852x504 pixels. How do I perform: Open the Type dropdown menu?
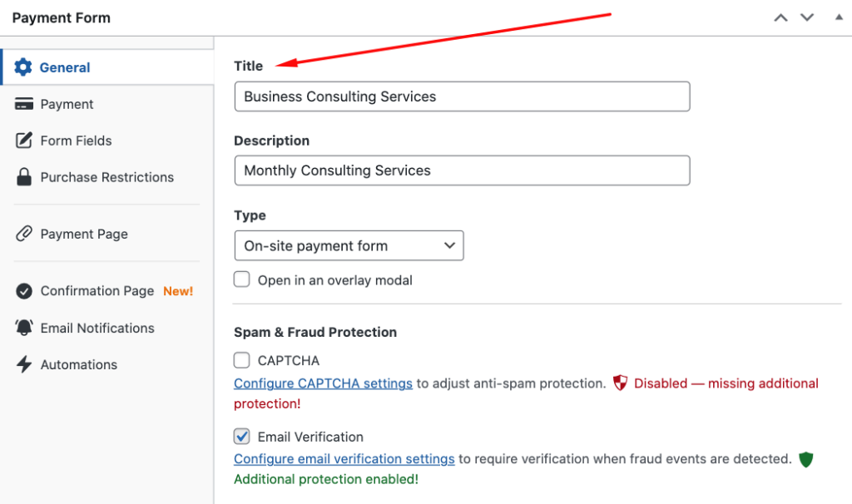349,245
